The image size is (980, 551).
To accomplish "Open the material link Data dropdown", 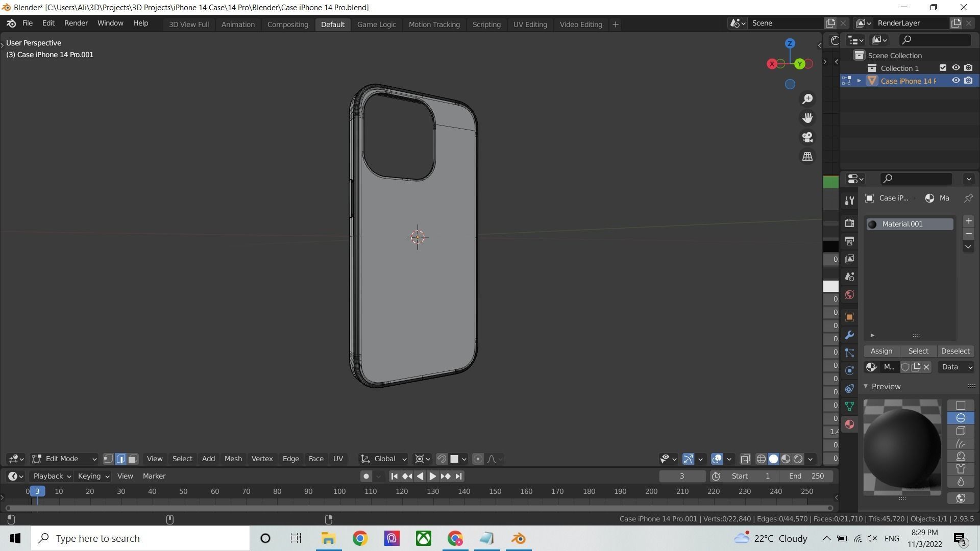I will (x=956, y=367).
